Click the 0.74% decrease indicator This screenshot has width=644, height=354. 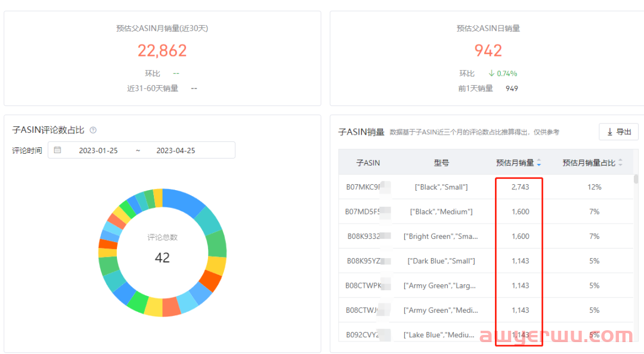tap(503, 73)
